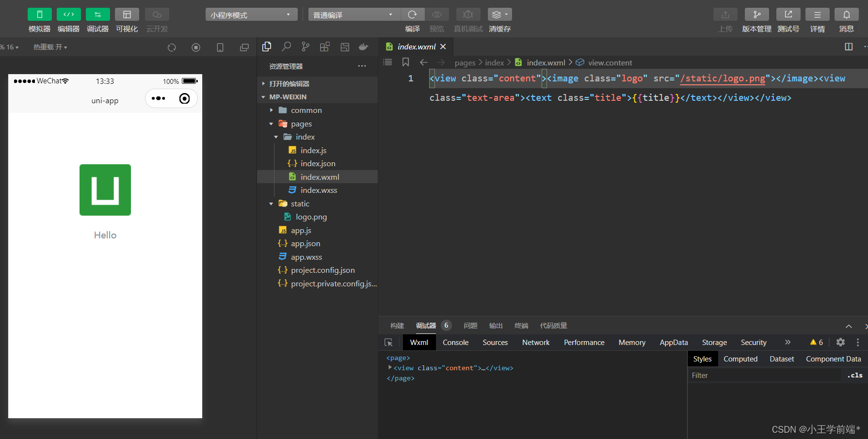
Task: Switch to the Computed styles tab
Action: pos(740,359)
